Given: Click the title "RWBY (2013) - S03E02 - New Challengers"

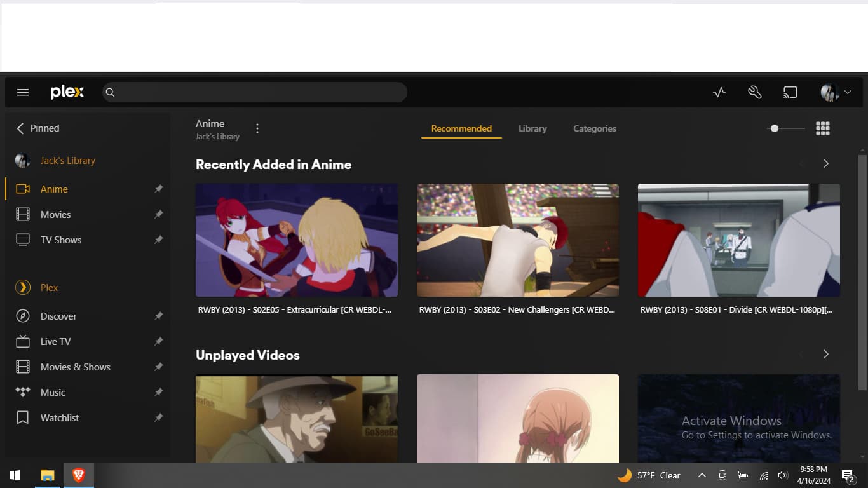Looking at the screenshot, I should (x=517, y=310).
